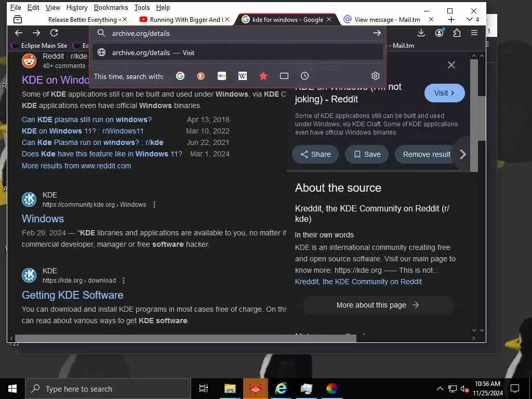Click Visit button in side panel

pyautogui.click(x=445, y=93)
